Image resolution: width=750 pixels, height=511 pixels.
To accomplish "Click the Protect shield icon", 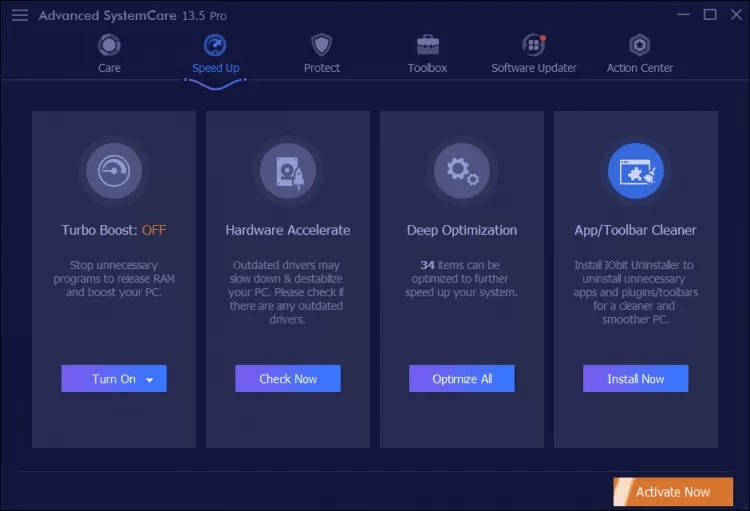I will (321, 45).
